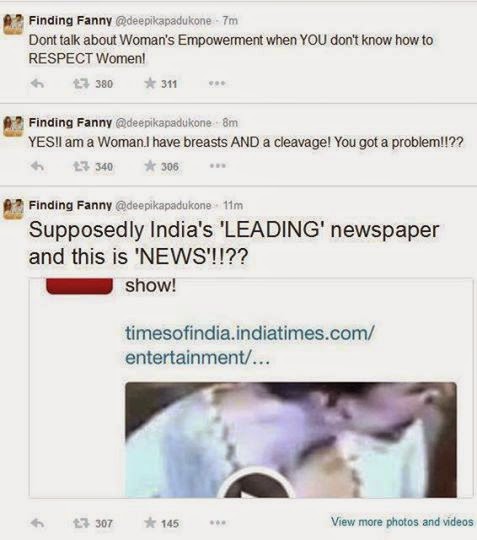
Task: Reply to the Woman's Empowerment tweet
Action: [37, 83]
